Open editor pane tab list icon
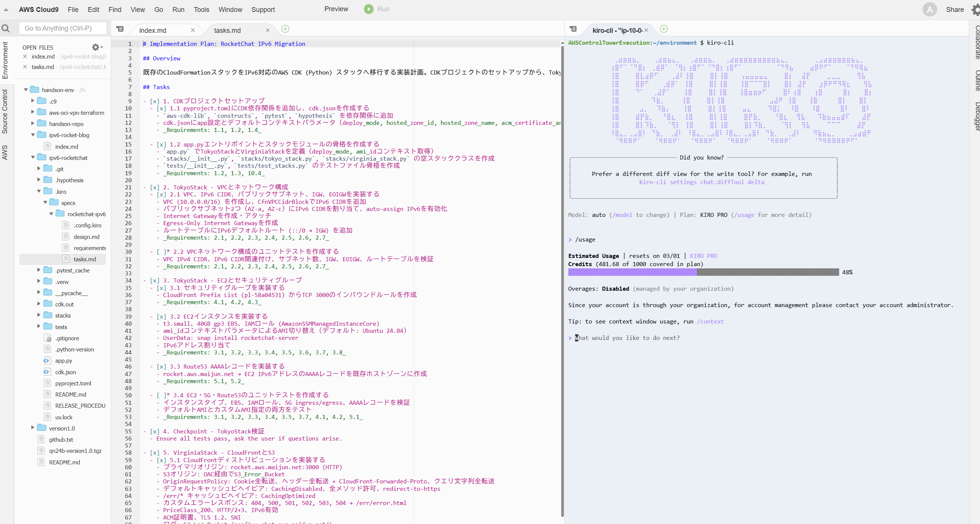Viewport: 980px width, 524px height. tap(120, 29)
